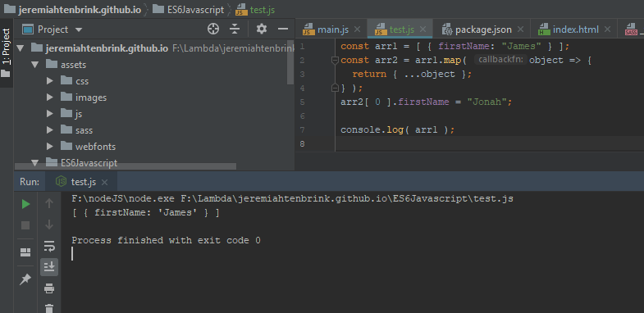Click the "Jonah" string in the editor
Image resolution: width=644 pixels, height=313 pixels.
pyautogui.click(x=486, y=102)
